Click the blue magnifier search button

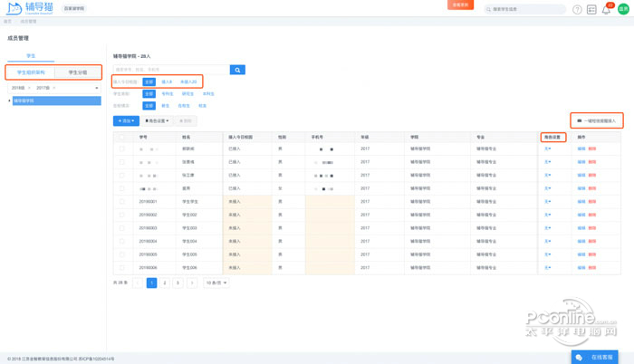(x=237, y=70)
